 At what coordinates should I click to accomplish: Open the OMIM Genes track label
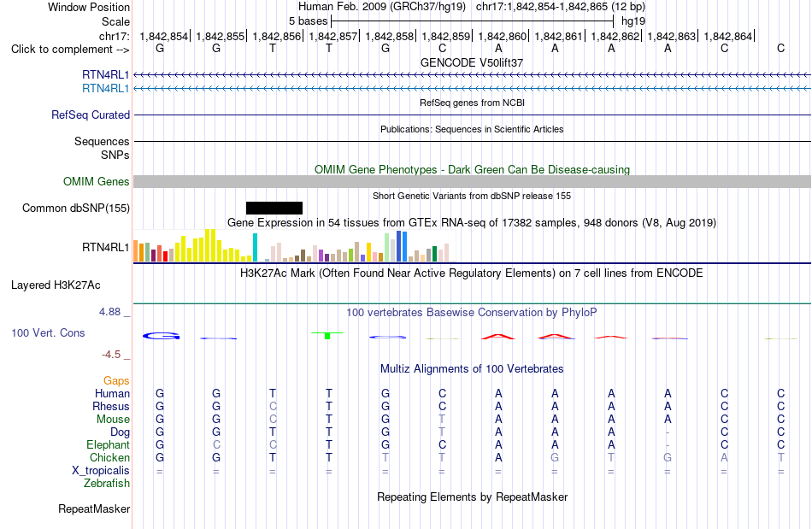tap(96, 182)
